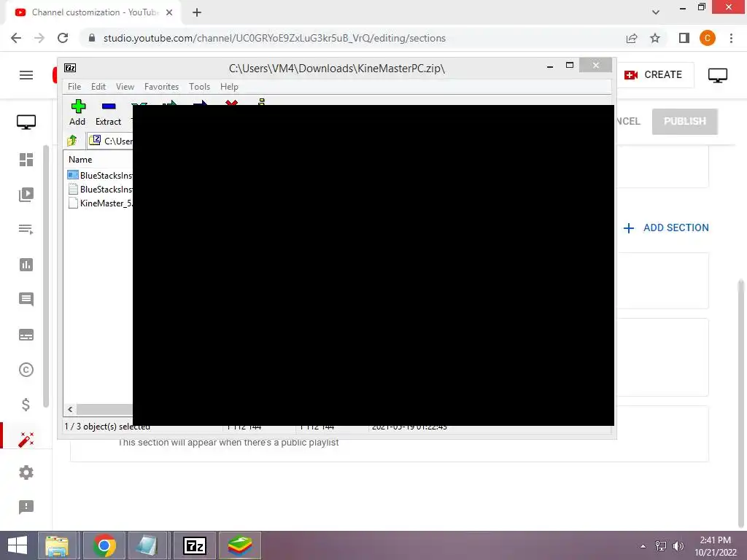Open the Dashboard in Studio sidebar

tap(26, 160)
